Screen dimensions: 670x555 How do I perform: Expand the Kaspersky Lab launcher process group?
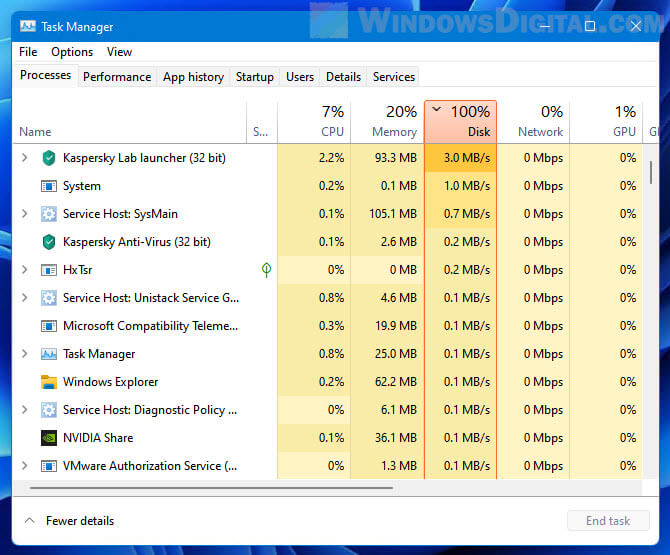[25, 158]
